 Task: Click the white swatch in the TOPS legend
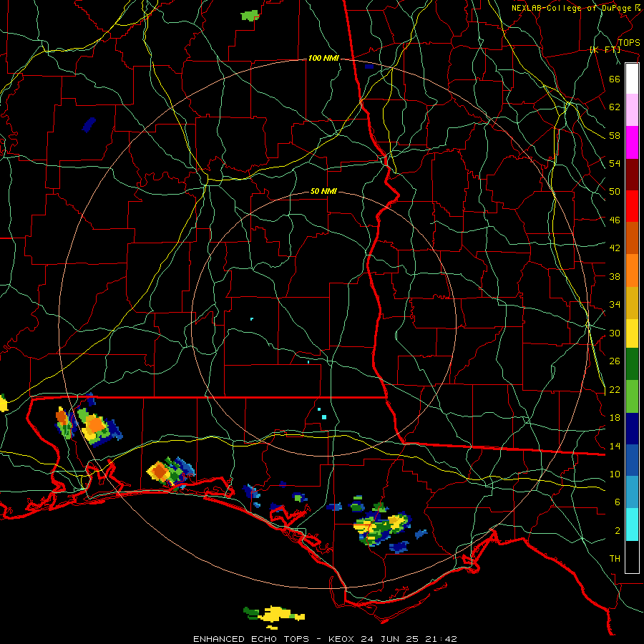pos(632,79)
